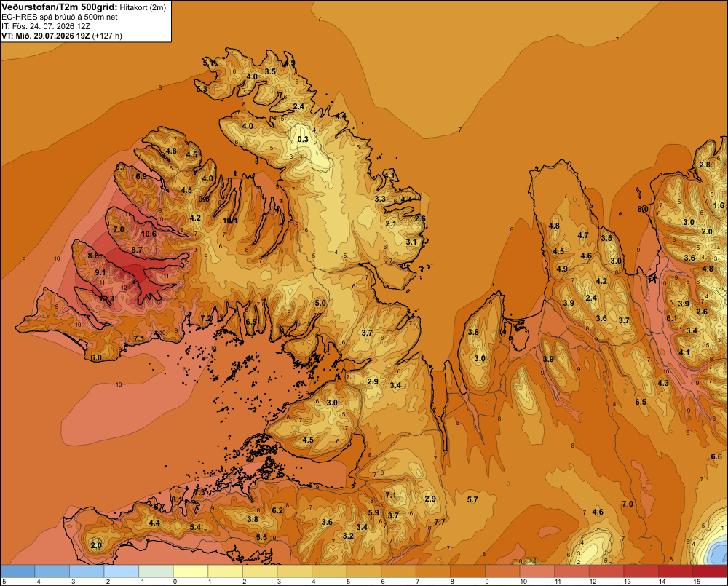
Task: Click the 8.6 temperature value on the map
Action: tap(93, 256)
